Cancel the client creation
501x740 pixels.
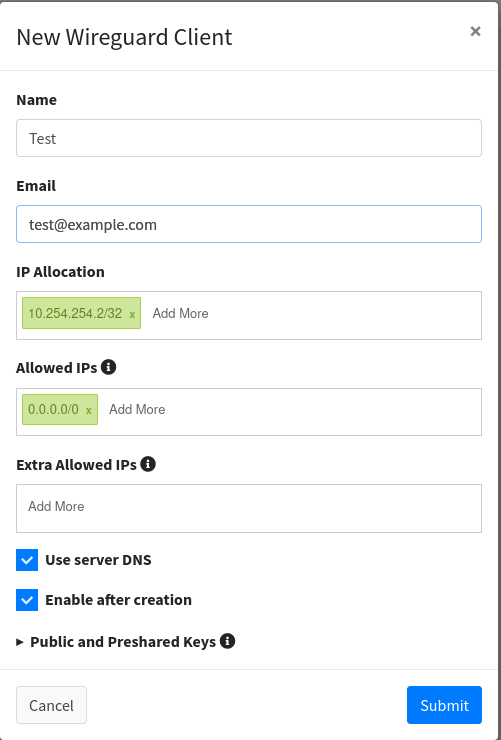pyautogui.click(x=51, y=705)
